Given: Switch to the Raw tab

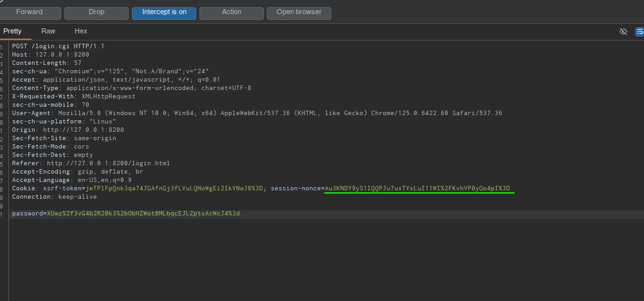Looking at the screenshot, I should [48, 31].
